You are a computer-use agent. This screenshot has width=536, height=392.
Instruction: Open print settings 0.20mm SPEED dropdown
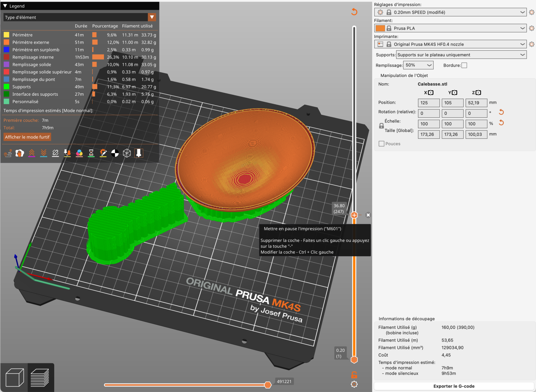point(450,12)
